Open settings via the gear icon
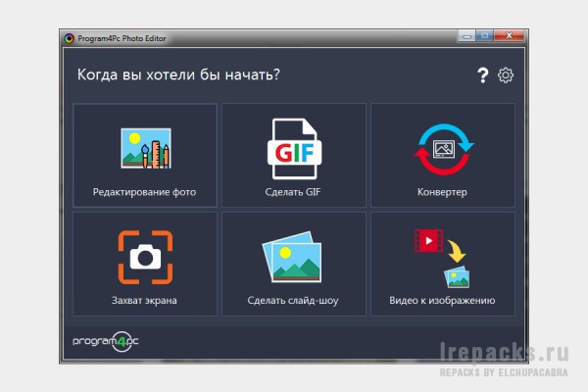The image size is (588, 392). pos(506,75)
